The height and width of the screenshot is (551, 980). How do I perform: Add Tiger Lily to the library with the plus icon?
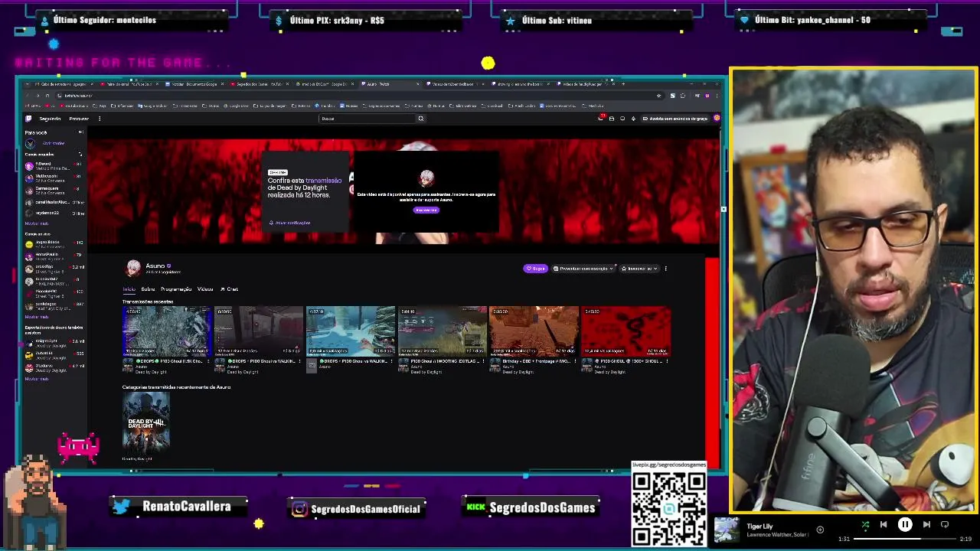pyautogui.click(x=820, y=530)
